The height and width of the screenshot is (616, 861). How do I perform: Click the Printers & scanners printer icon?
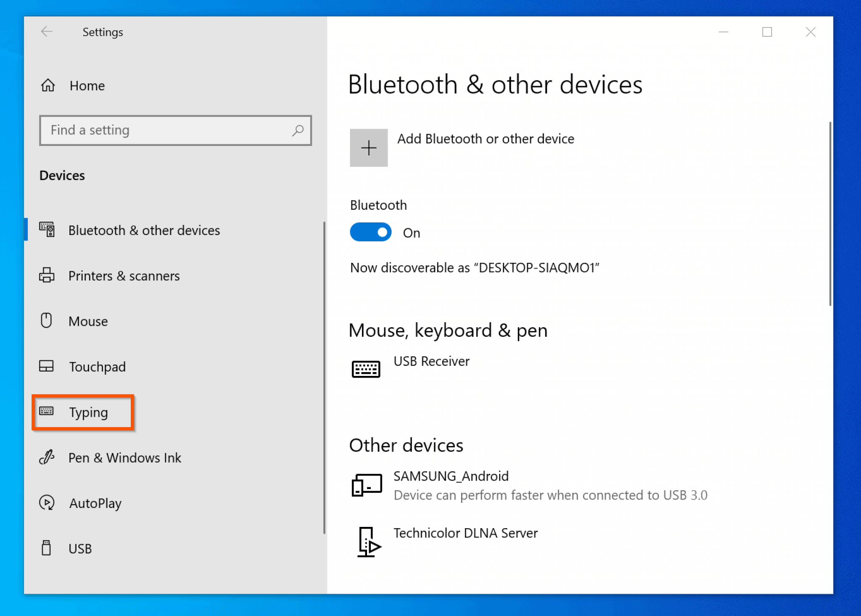47,275
